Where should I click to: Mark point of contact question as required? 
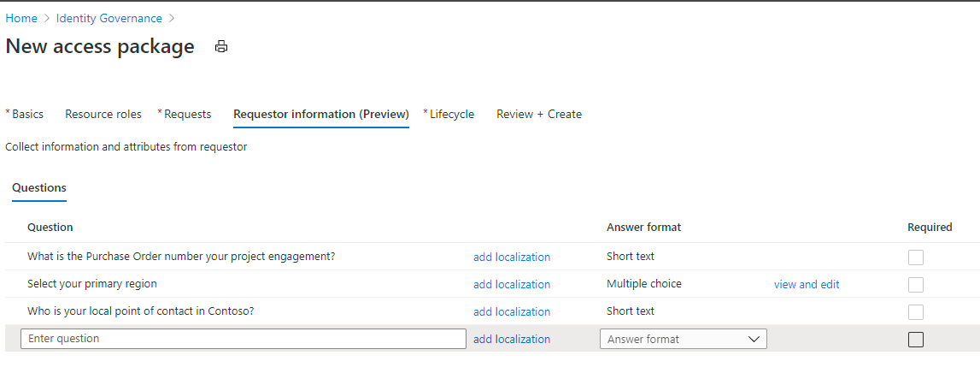916,312
